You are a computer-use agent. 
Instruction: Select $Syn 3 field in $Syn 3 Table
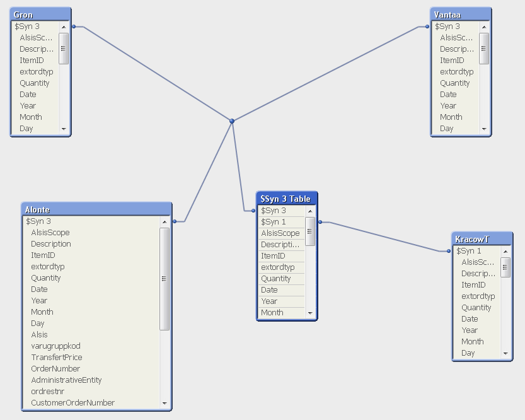point(282,211)
